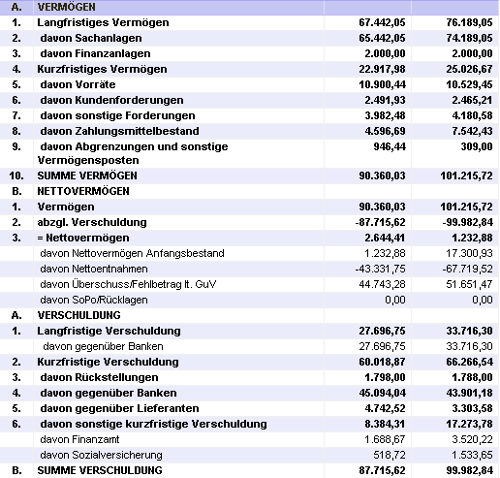
Task: Select the value 2.644,41
Action: tap(385, 238)
